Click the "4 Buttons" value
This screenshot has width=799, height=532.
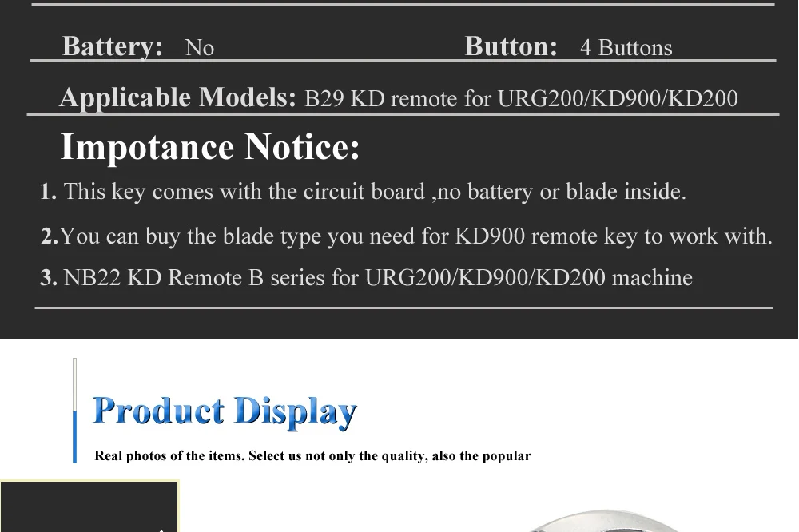pos(626,47)
